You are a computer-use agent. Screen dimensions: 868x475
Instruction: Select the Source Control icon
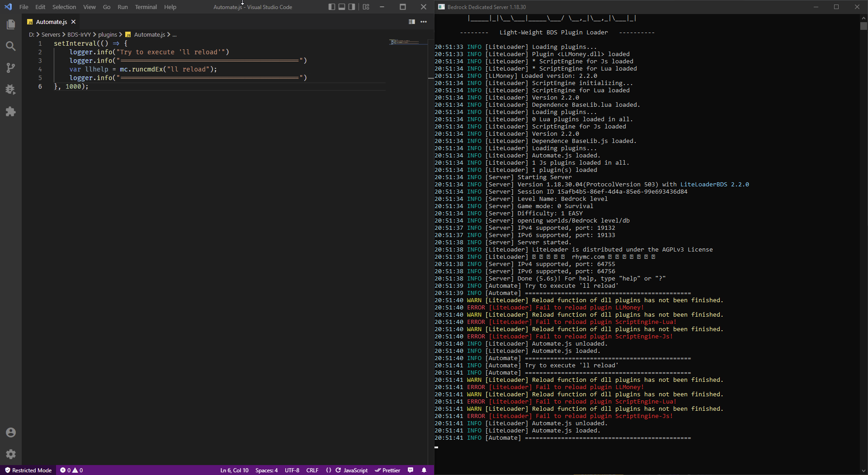pos(10,67)
